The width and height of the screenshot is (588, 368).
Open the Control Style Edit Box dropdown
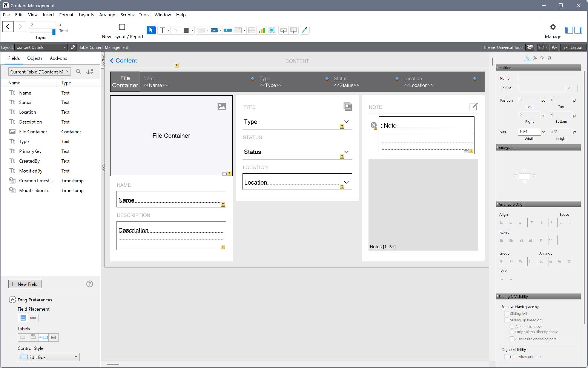(x=49, y=357)
